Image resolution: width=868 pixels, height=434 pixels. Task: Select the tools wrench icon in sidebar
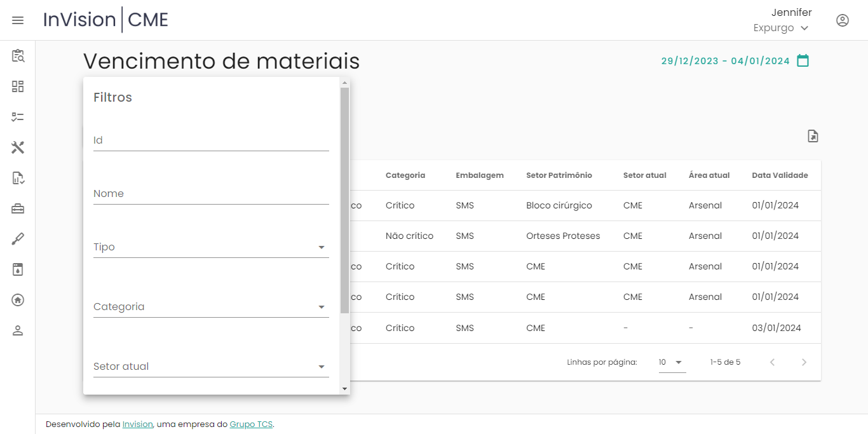click(x=18, y=147)
